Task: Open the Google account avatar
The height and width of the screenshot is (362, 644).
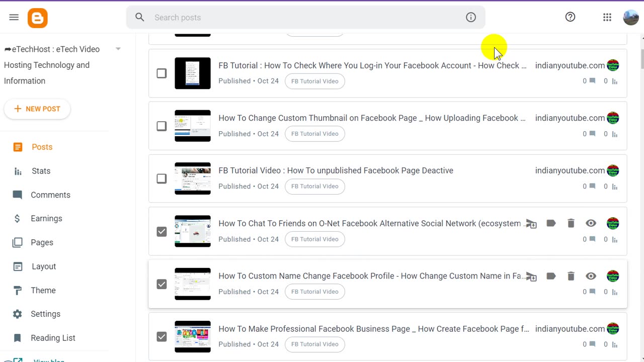Action: point(631,17)
